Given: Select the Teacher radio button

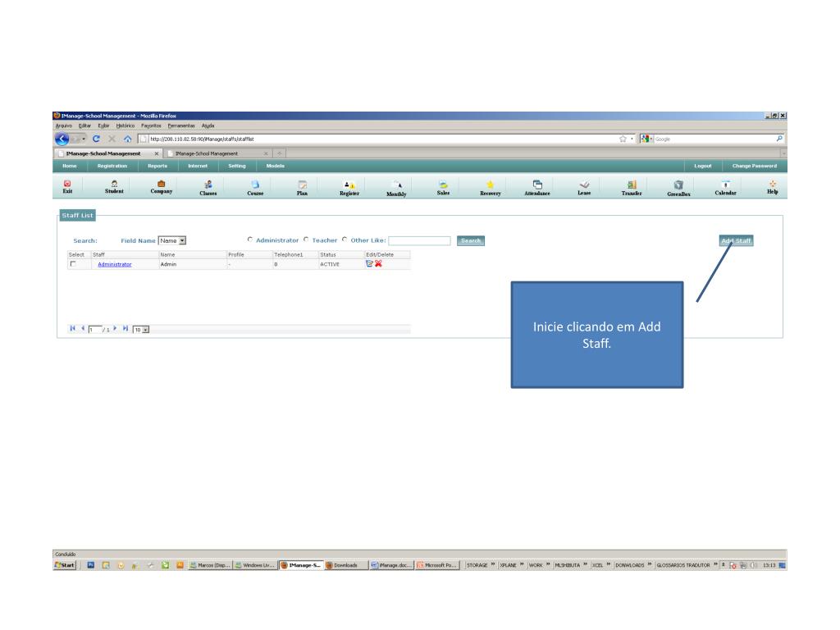Looking at the screenshot, I should pyautogui.click(x=306, y=240).
